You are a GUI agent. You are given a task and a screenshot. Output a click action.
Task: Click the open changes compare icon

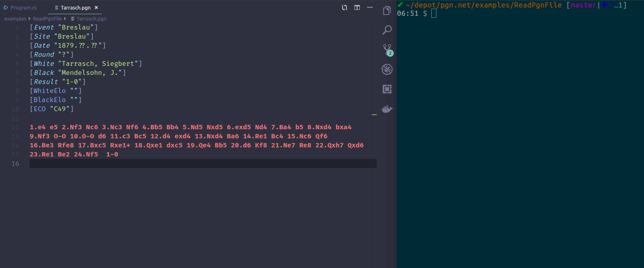click(x=344, y=7)
